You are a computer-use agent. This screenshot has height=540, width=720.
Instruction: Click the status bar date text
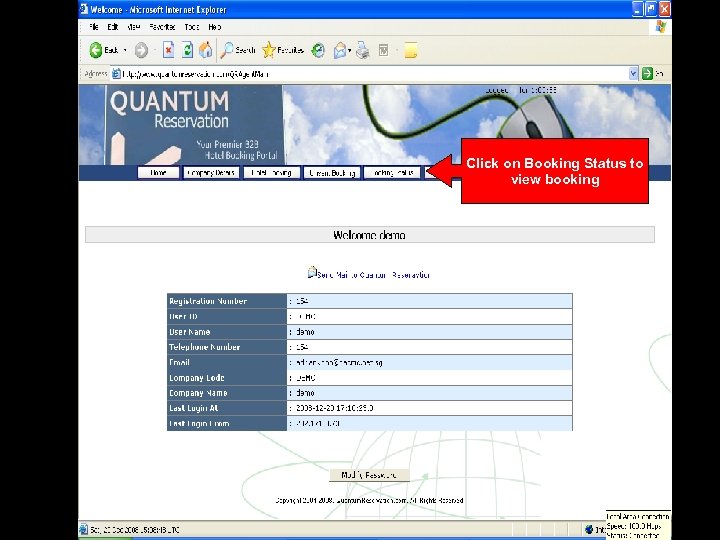(x=135, y=529)
